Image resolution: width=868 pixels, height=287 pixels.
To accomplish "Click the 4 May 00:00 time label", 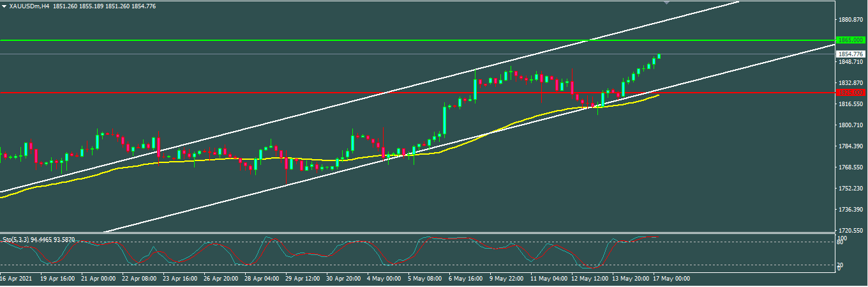I will (x=385, y=279).
